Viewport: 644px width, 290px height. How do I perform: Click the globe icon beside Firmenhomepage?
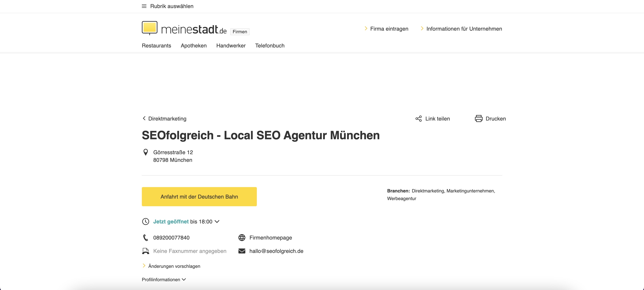coord(242,238)
